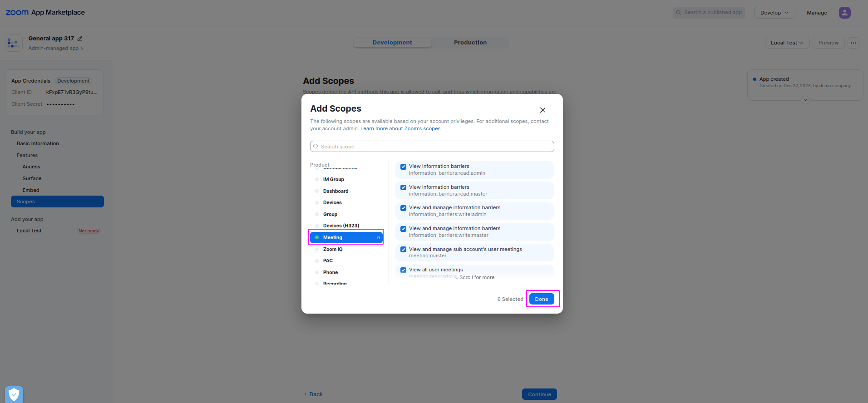Screen dimensions: 868x403
Task: Expand the App created timeline chevron
Action: tap(805, 100)
